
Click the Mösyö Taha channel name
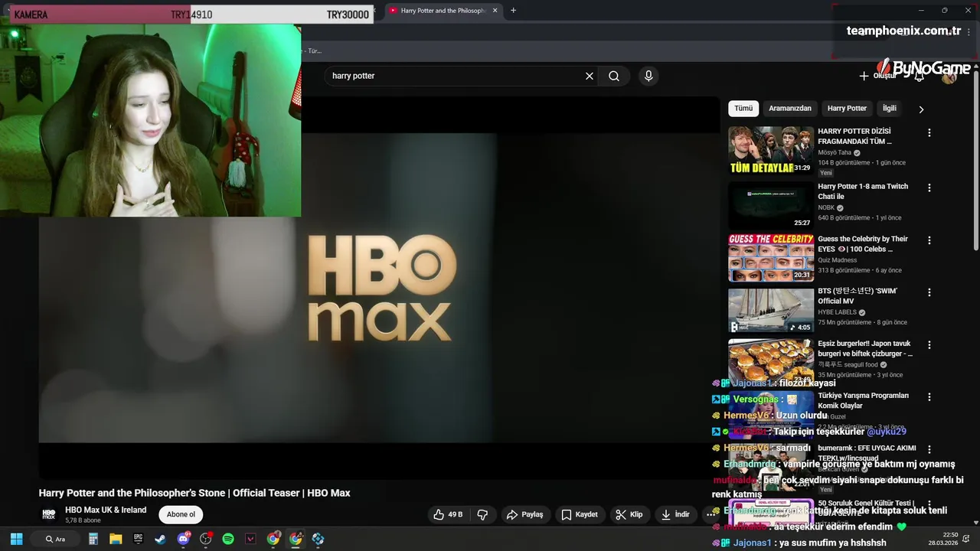point(835,152)
